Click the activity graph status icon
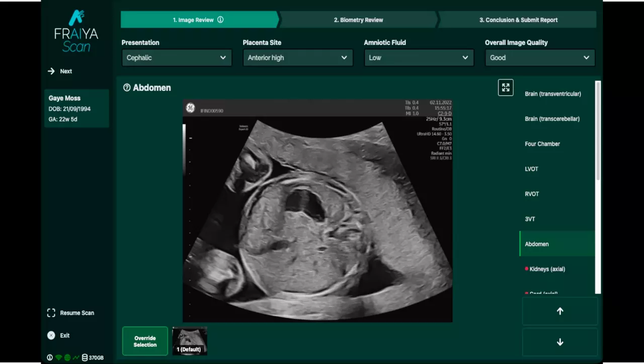 (x=75, y=357)
